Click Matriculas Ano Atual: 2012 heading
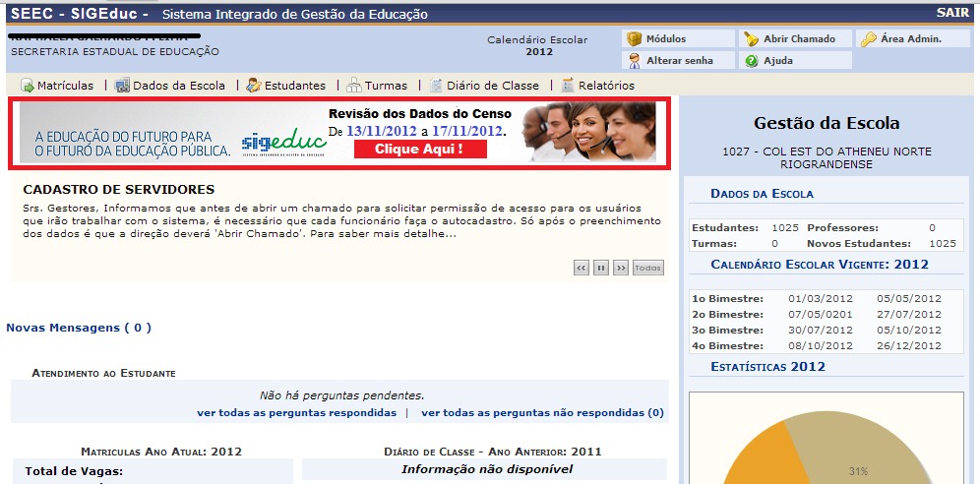980x484 pixels. [161, 452]
